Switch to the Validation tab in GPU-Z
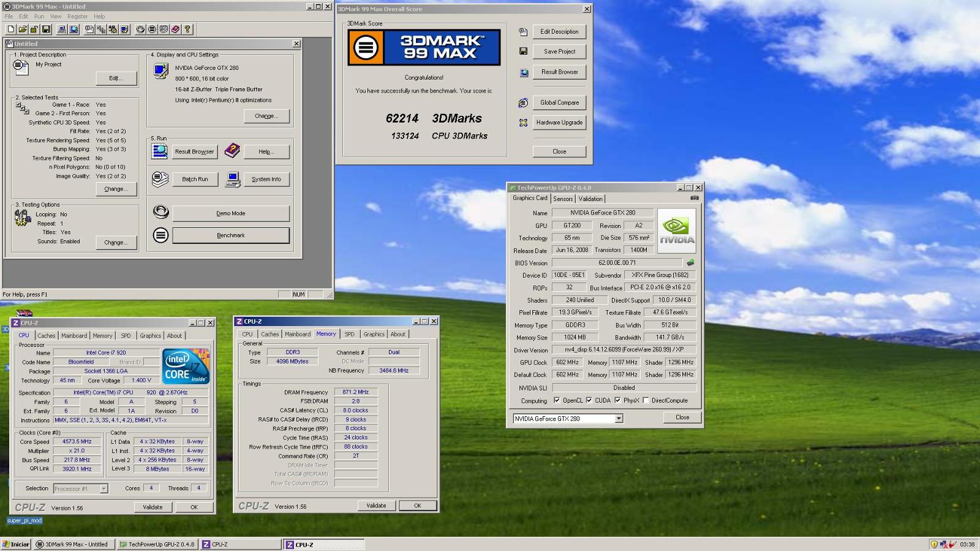Image resolution: width=980 pixels, height=551 pixels. (x=590, y=199)
